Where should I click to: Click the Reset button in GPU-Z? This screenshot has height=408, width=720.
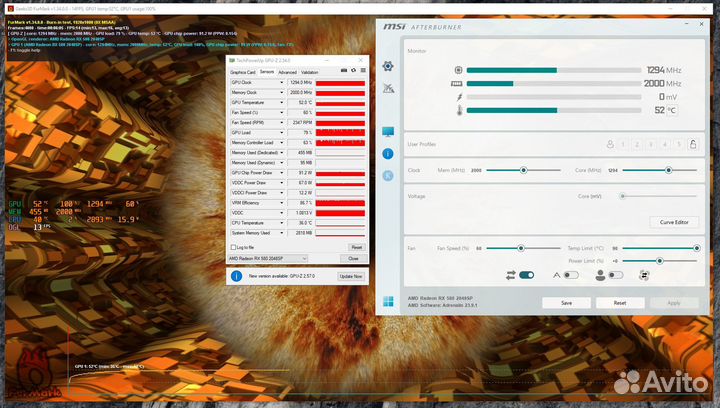coord(357,247)
